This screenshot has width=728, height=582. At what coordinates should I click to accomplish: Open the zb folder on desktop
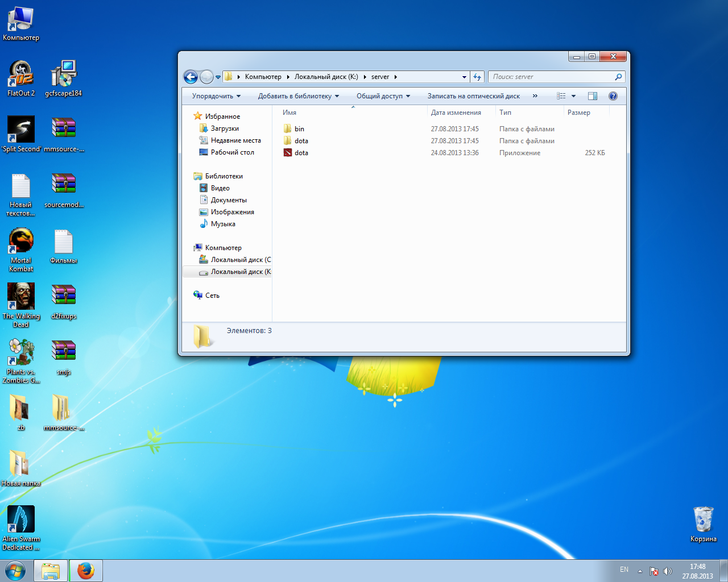click(x=21, y=413)
